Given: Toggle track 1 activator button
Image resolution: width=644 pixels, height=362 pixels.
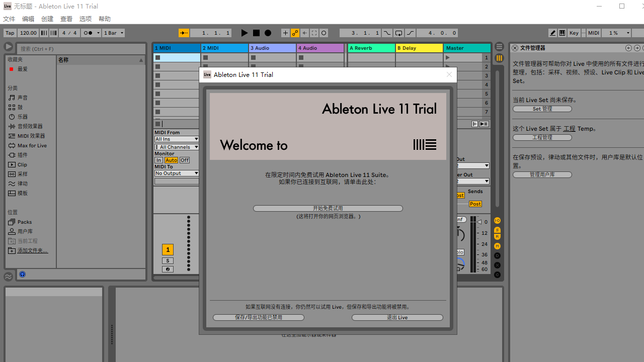Looking at the screenshot, I should (x=168, y=249).
